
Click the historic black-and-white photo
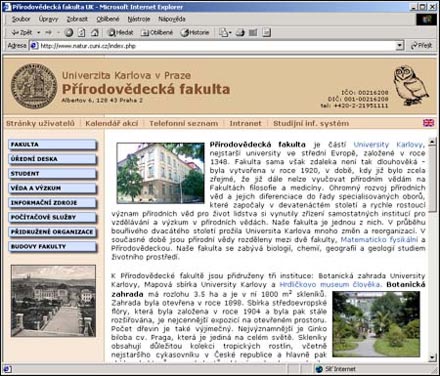(x=53, y=301)
